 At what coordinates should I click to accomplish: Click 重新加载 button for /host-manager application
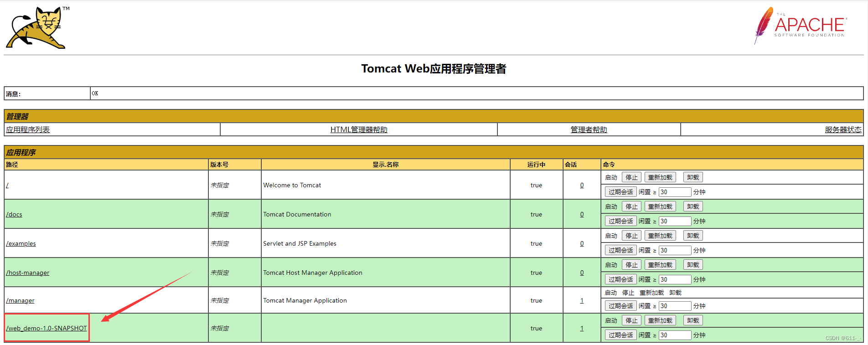(660, 265)
